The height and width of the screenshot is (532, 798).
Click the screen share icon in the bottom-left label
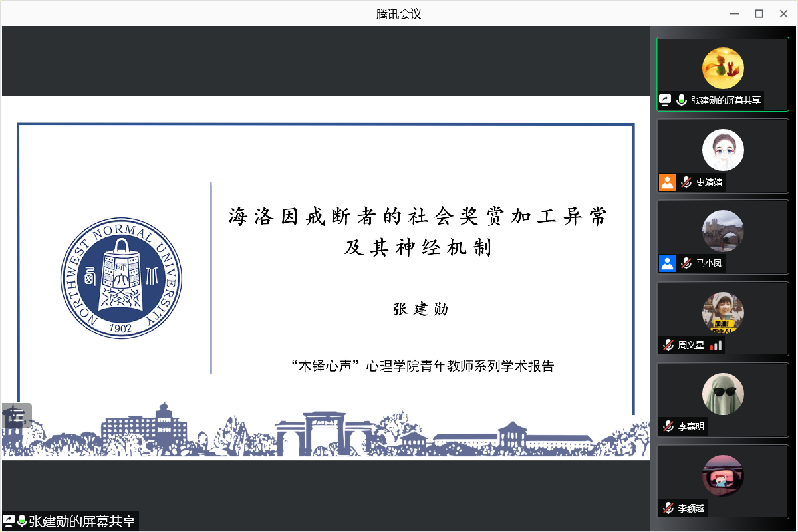tap(9, 521)
